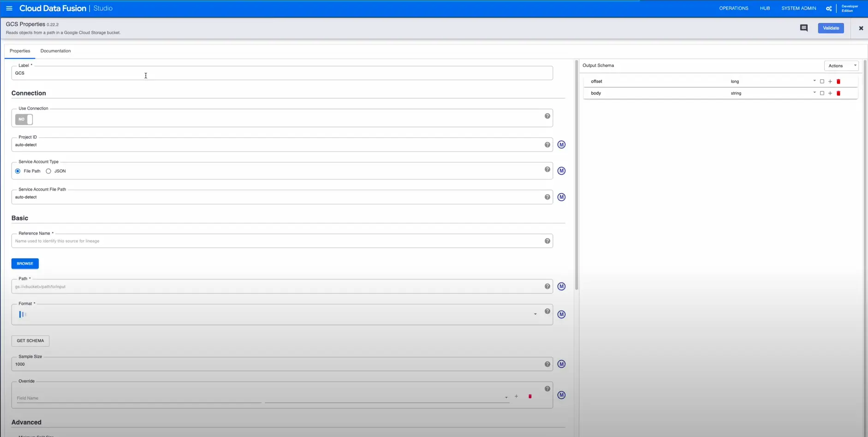Open the comments icon next to Validate

pos(804,28)
